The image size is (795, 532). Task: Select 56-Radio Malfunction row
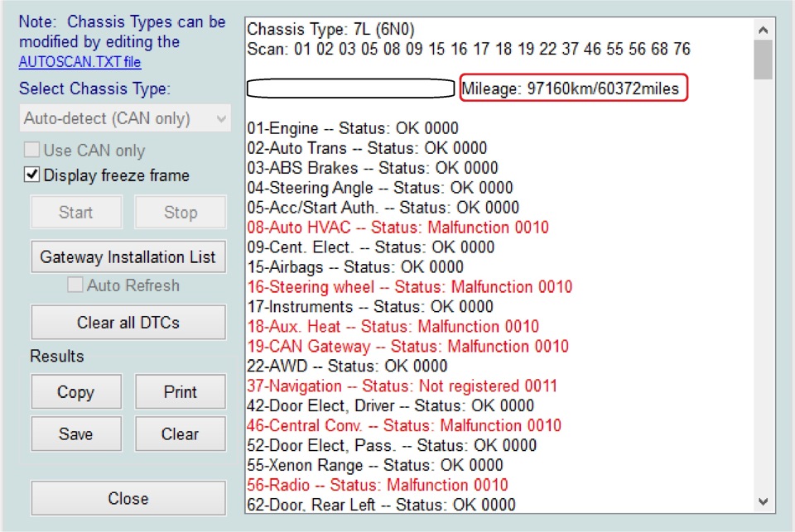click(378, 484)
